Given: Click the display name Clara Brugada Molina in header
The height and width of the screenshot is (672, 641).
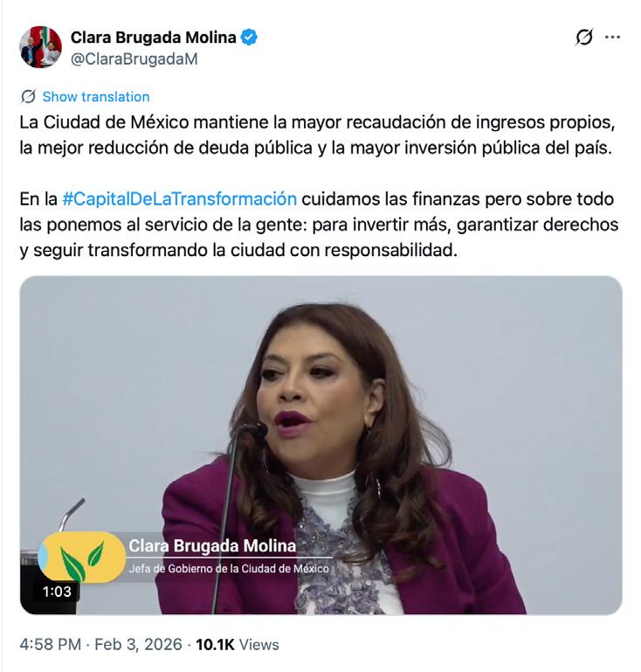Looking at the screenshot, I should (154, 38).
